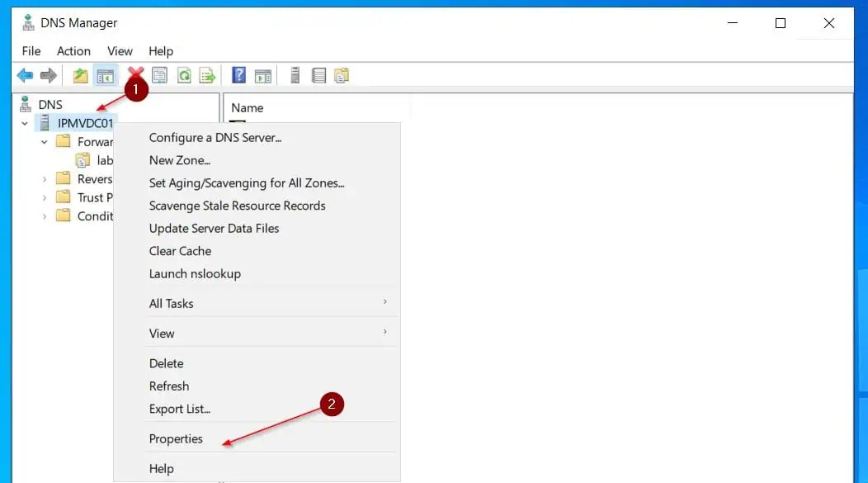Click the Export List toolbar icon
Screen dimensions: 868x483
[x=207, y=75]
